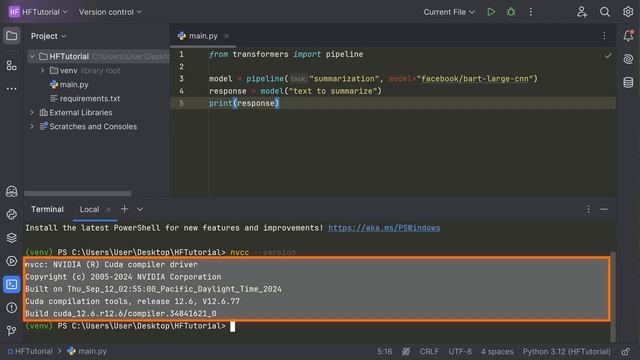640x360 pixels.
Task: Open the AI spiral tool window on right sidebar
Action: (x=628, y=59)
